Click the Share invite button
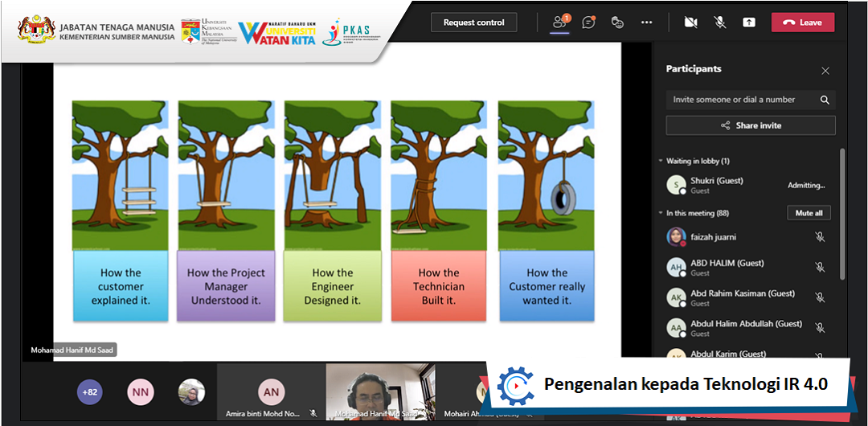Viewport: 868px width, 426px height. (750, 125)
